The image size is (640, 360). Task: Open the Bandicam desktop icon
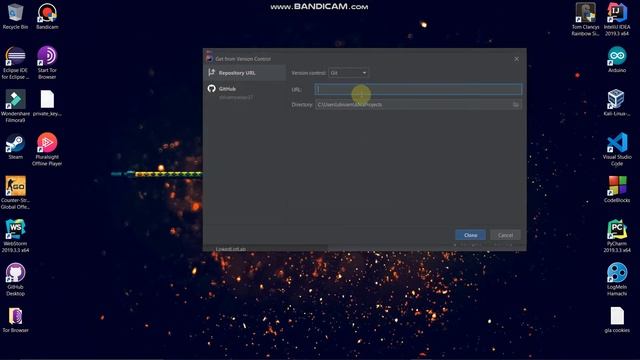pyautogui.click(x=47, y=16)
